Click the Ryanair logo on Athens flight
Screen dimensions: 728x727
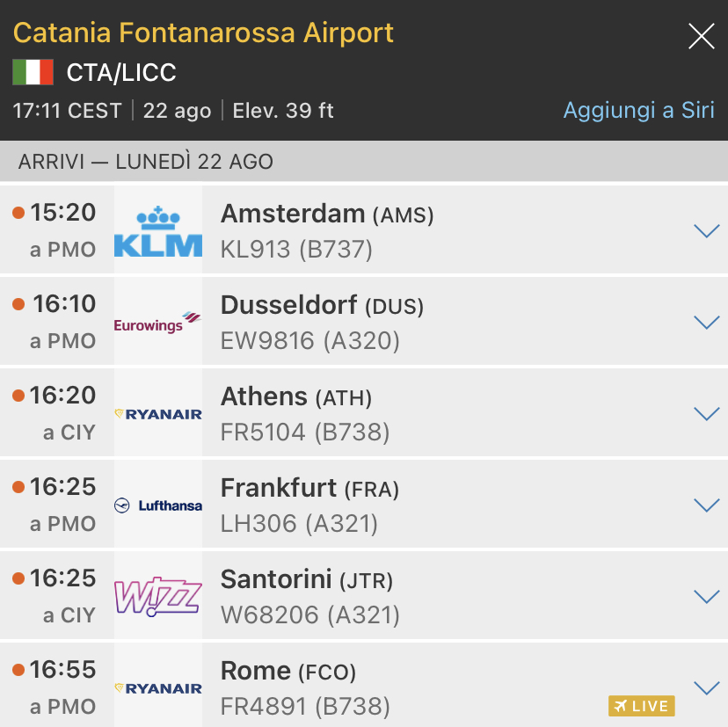(158, 414)
